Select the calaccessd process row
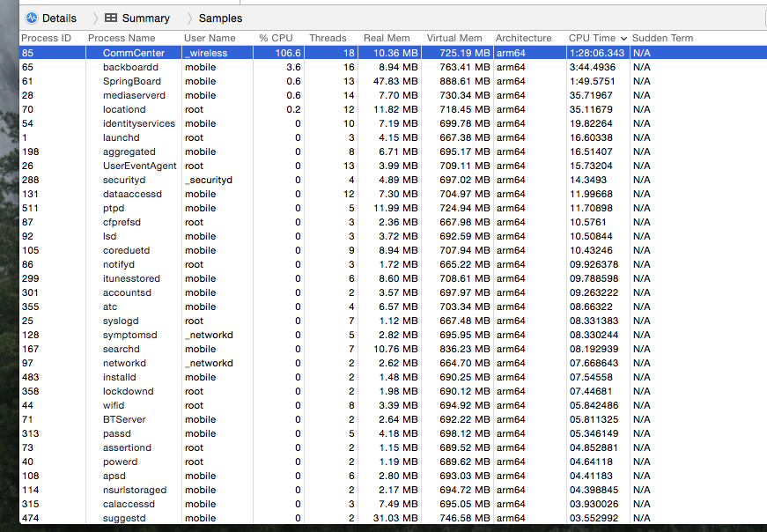The image size is (767, 532). click(393, 504)
